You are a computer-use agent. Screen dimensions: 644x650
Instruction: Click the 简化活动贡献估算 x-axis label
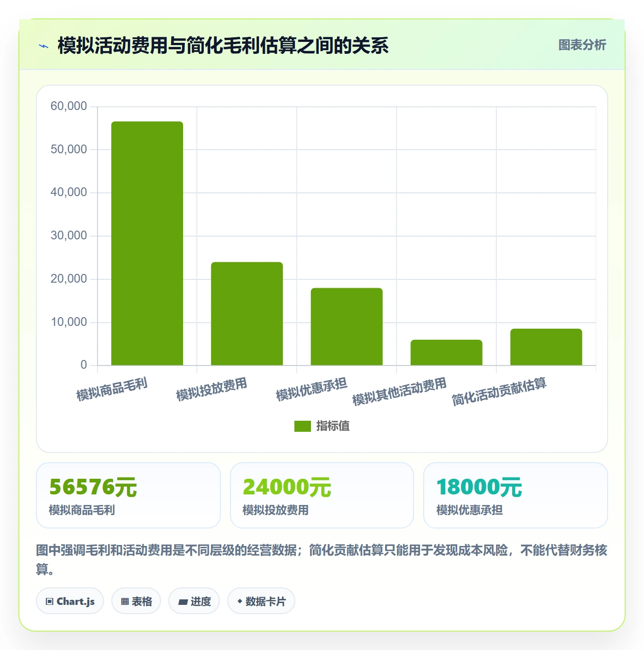click(x=499, y=392)
